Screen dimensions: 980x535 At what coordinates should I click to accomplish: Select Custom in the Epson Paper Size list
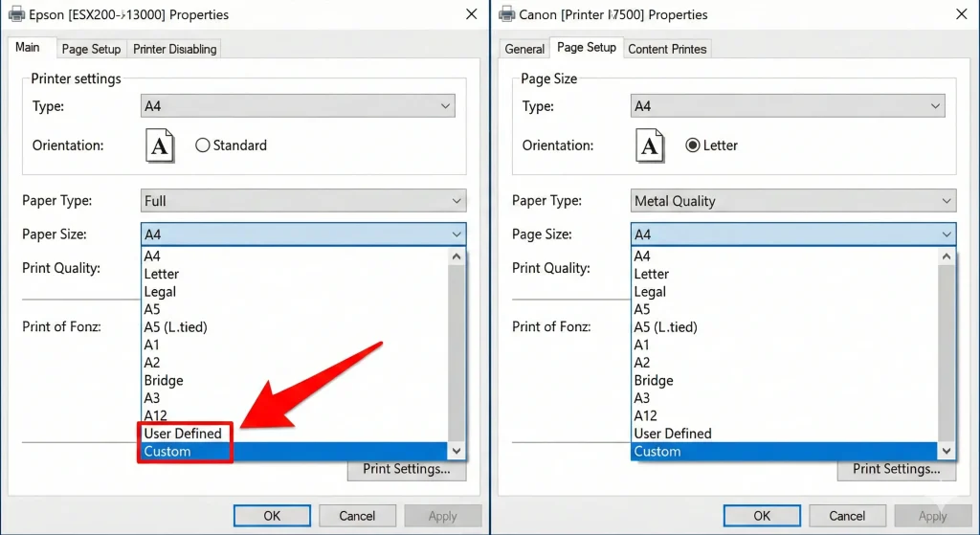click(295, 451)
